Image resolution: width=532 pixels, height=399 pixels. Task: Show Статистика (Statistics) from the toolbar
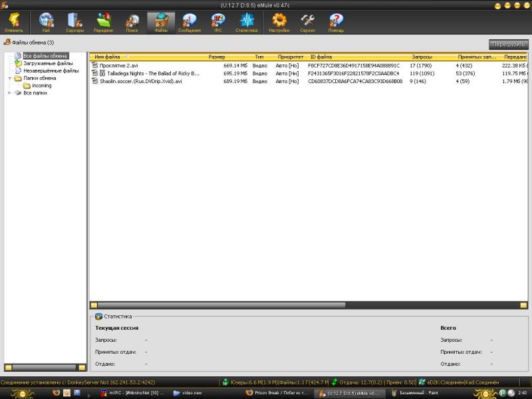(246, 22)
